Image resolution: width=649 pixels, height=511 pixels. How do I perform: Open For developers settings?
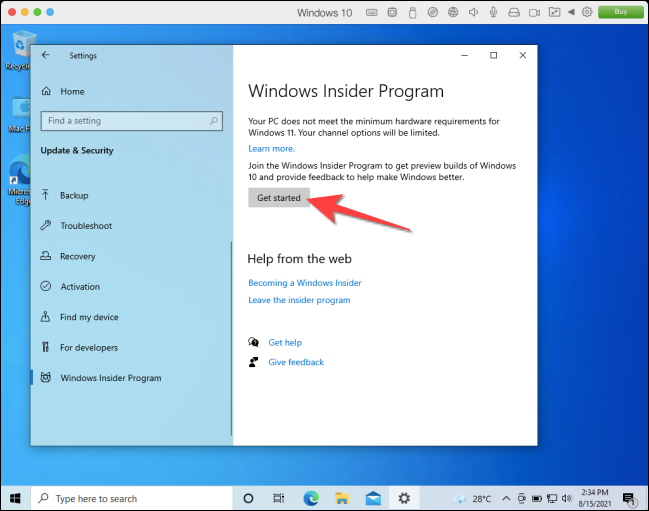point(88,348)
